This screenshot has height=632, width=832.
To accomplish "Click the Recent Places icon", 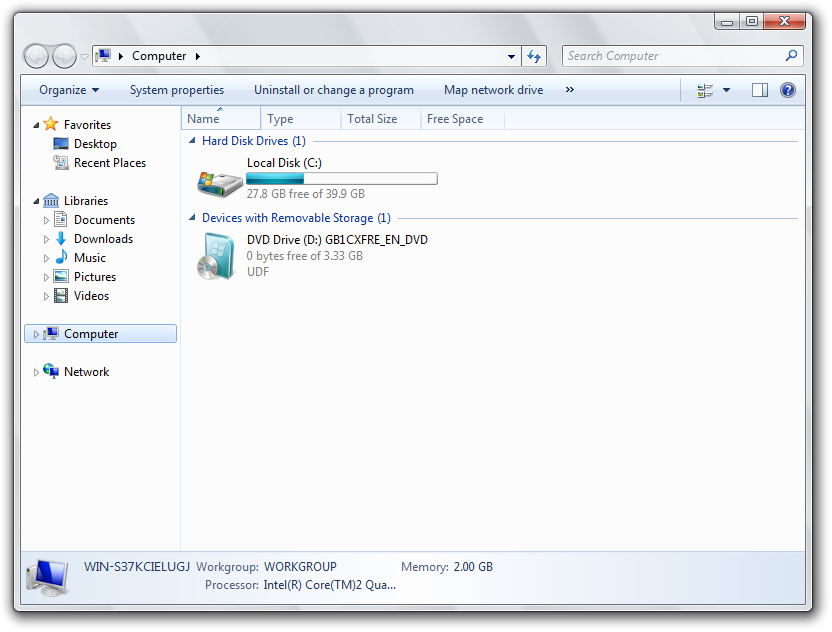I will 61,162.
